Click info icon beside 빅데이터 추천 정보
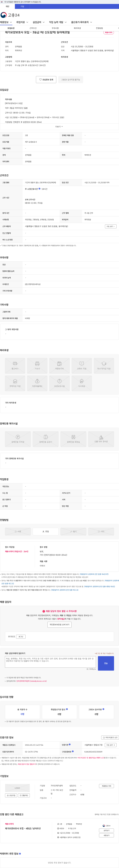This screenshot has height=868, width=119. (20, 854)
